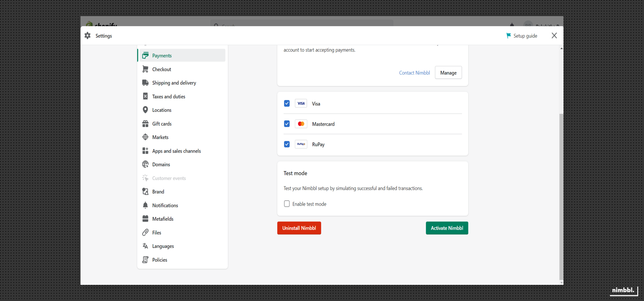
Task: Enable test mode checkbox
Action: point(287,204)
